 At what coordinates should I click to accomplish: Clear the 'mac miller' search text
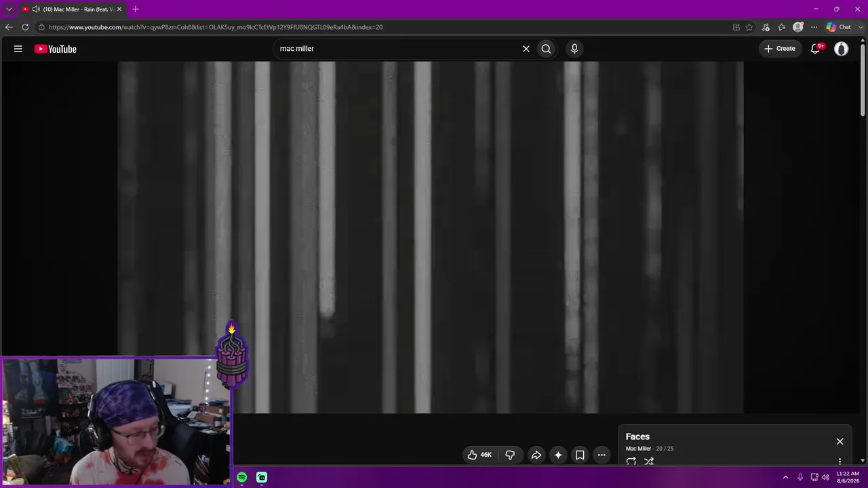pos(526,49)
